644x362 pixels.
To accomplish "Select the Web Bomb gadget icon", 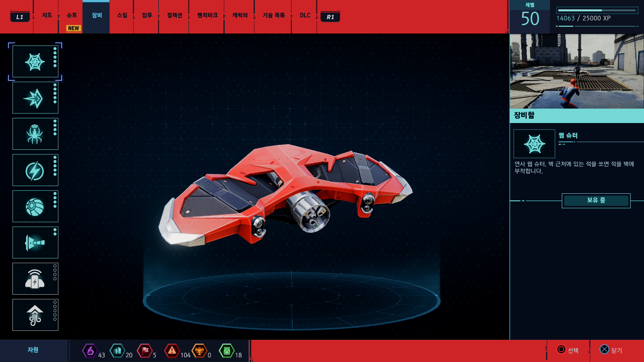I will pyautogui.click(x=35, y=206).
